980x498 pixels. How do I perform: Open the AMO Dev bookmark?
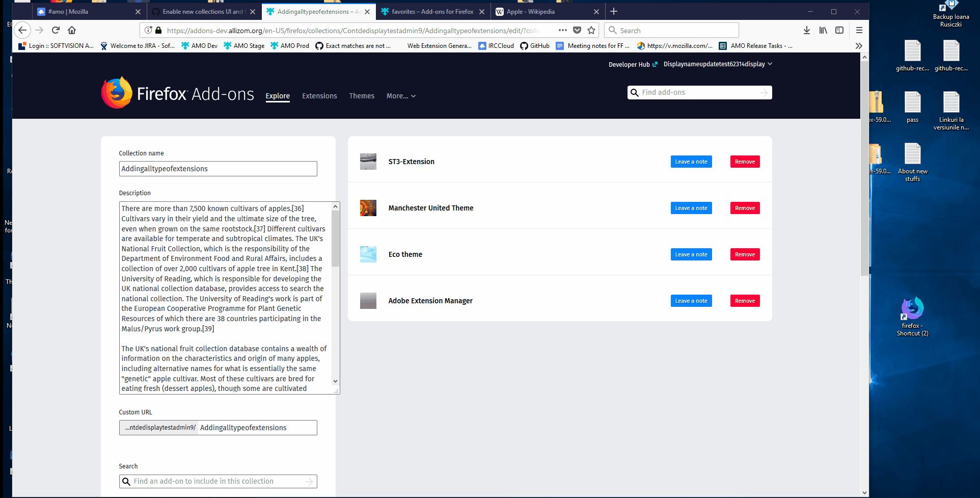(199, 46)
